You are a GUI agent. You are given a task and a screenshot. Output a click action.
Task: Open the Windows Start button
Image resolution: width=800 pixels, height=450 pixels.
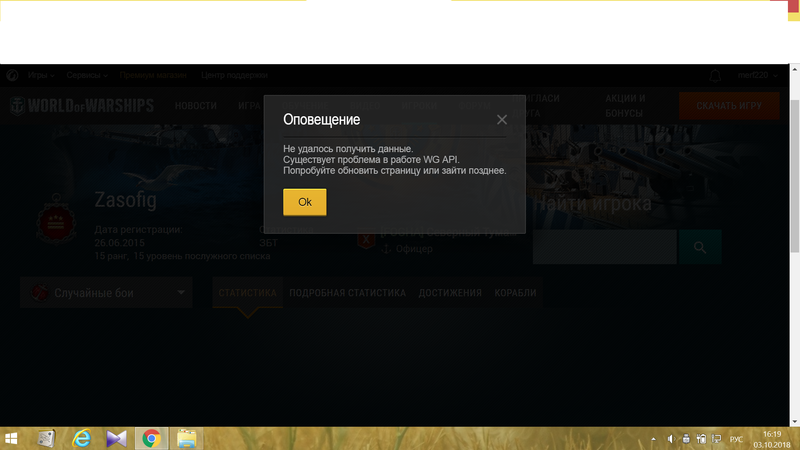[x=11, y=439]
